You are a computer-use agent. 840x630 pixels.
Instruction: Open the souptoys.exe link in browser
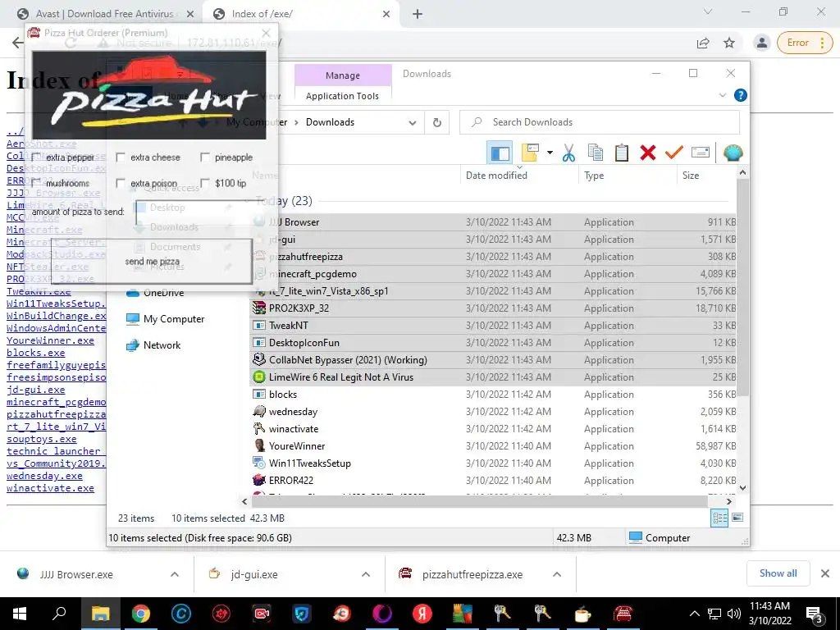pyautogui.click(x=41, y=439)
